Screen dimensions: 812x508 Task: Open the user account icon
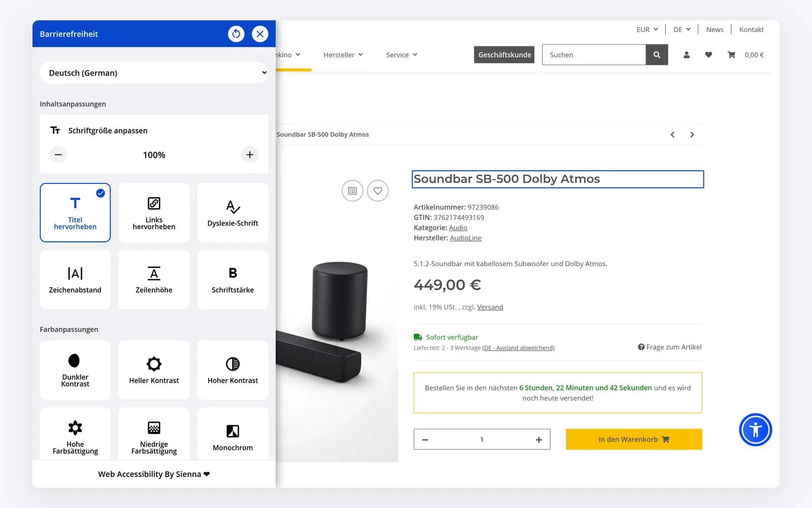click(687, 55)
